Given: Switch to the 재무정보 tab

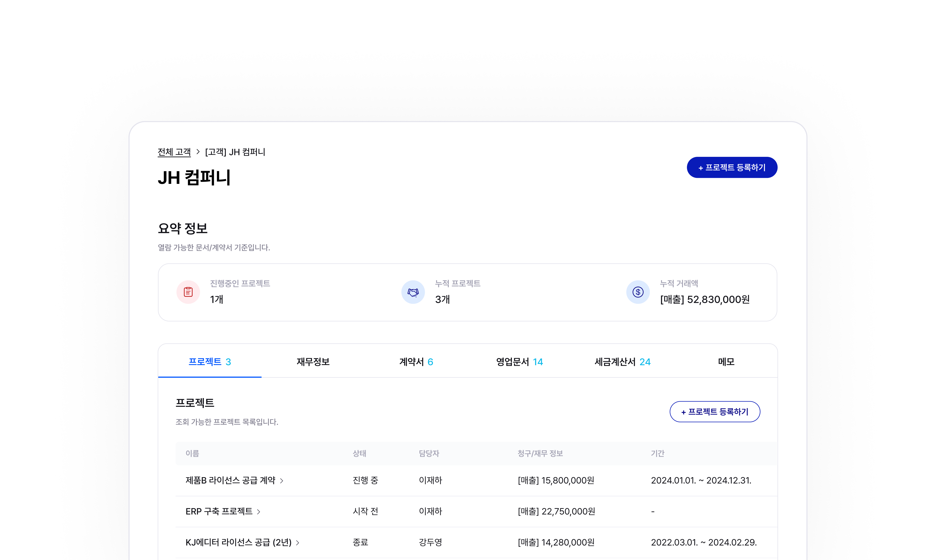Looking at the screenshot, I should 313,362.
